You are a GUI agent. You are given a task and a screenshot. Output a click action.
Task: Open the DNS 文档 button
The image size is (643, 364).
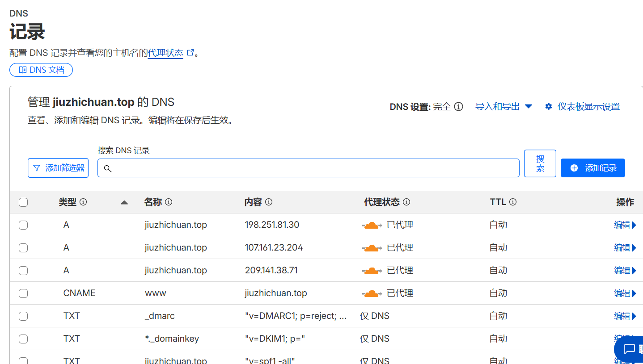41,70
